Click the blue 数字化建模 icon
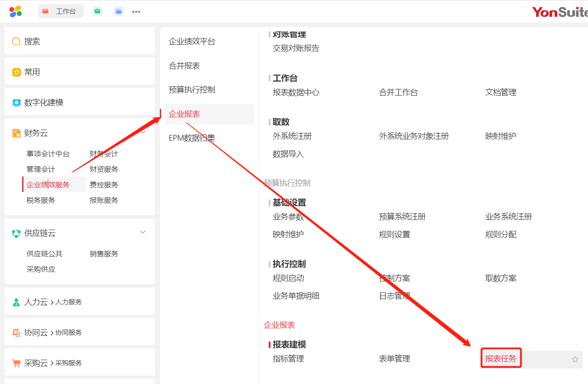 16,103
